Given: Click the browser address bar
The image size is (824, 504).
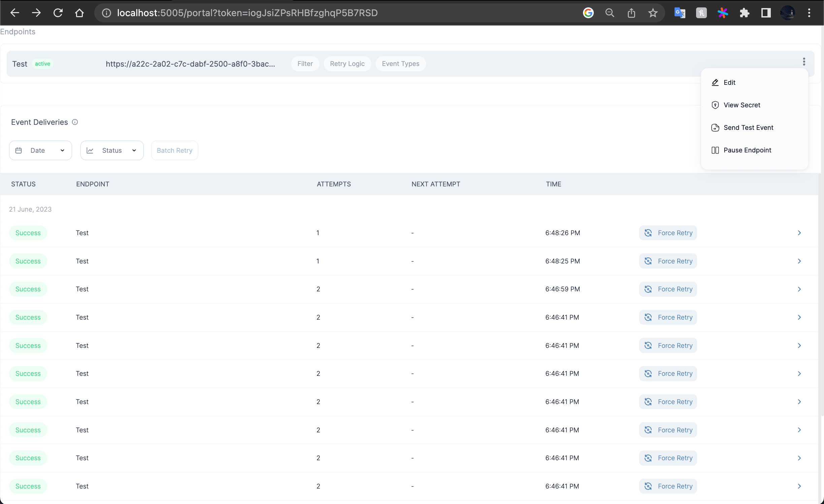Looking at the screenshot, I should 247,13.
